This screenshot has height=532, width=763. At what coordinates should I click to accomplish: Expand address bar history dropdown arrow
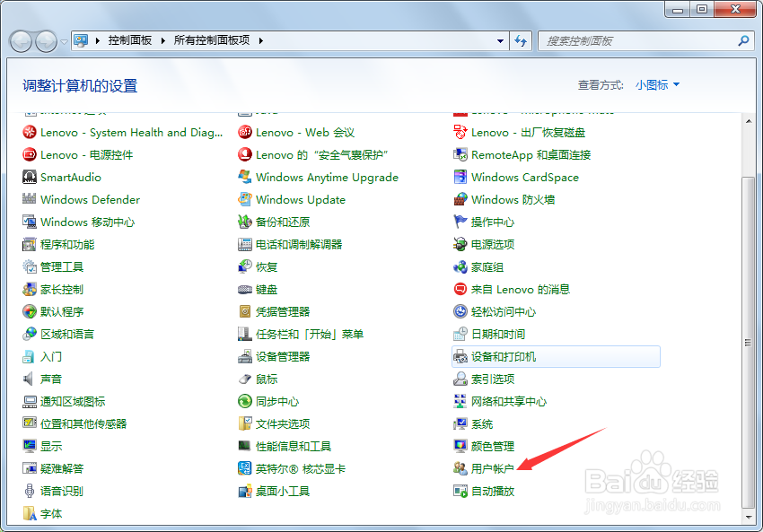pyautogui.click(x=500, y=41)
